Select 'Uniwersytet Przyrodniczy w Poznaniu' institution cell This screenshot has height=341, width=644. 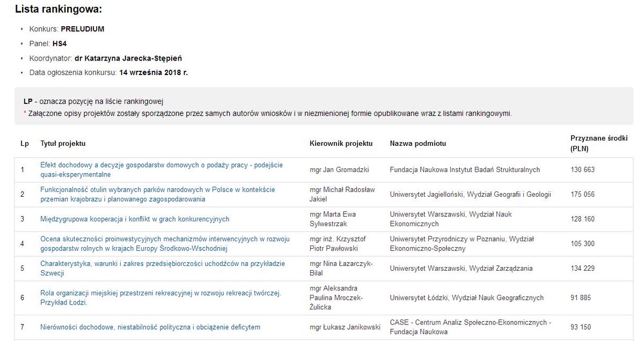pyautogui.click(x=462, y=243)
